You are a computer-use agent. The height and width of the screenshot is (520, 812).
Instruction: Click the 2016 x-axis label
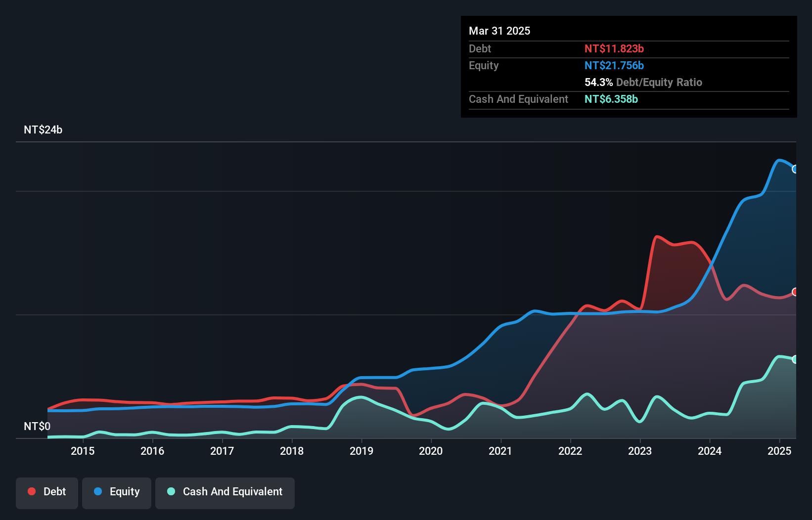tap(152, 451)
